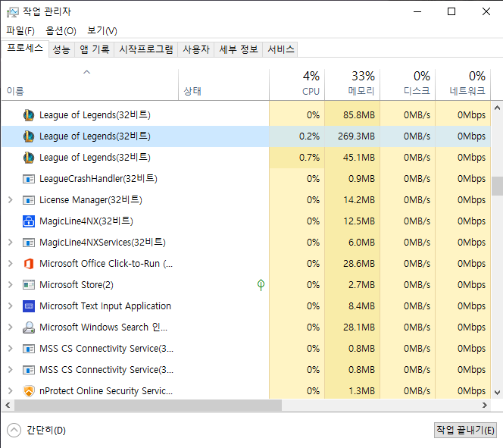Click the MagicLine4NXServices process icon
The width and height of the screenshot is (503, 448).
coord(29,243)
